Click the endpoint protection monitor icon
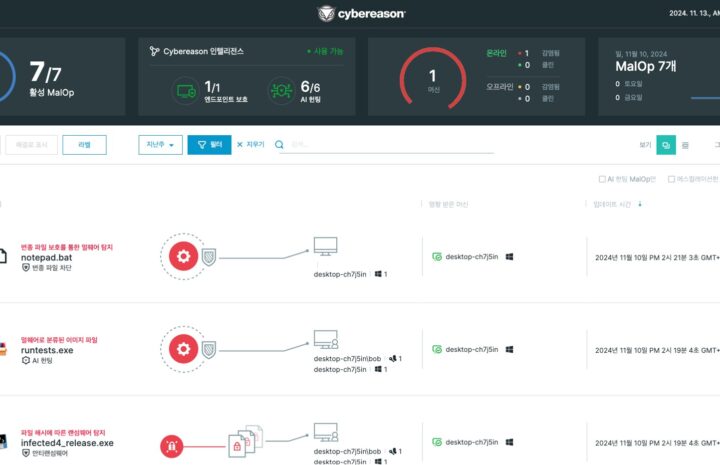 pyautogui.click(x=186, y=91)
